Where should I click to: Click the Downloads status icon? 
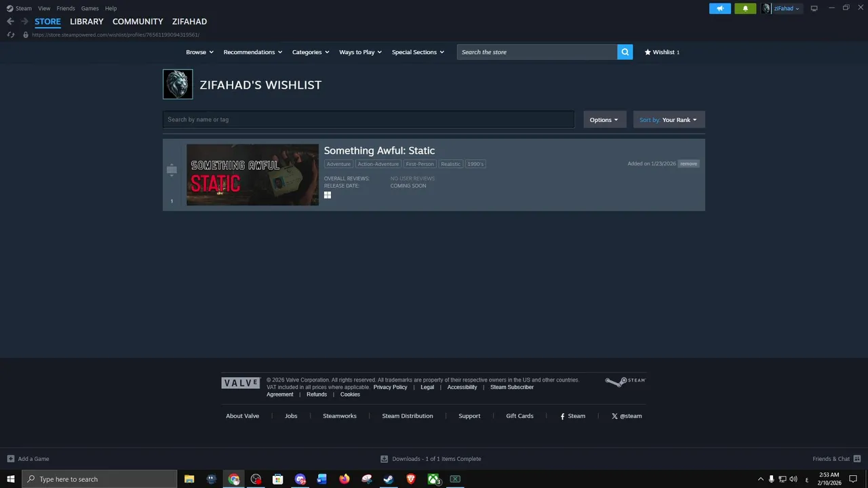coord(384,459)
